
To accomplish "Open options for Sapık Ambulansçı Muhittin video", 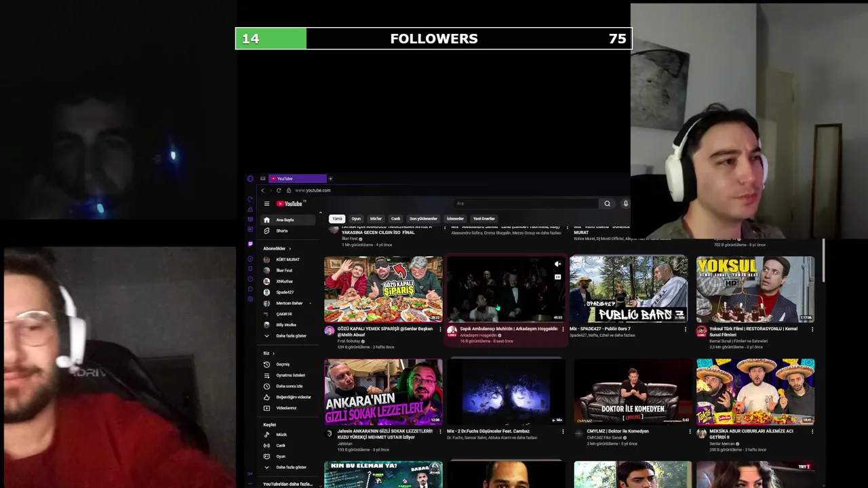I will pyautogui.click(x=562, y=329).
